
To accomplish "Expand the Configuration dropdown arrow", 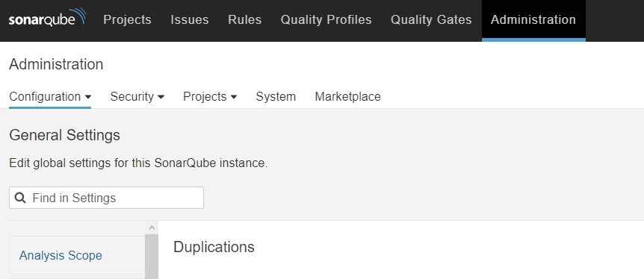I will (88, 97).
